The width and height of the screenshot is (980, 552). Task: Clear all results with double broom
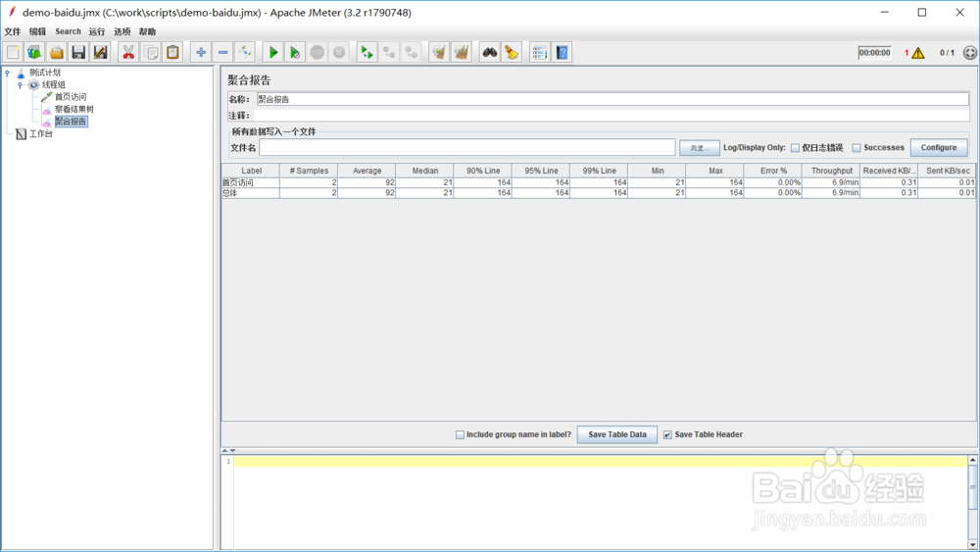(x=462, y=53)
